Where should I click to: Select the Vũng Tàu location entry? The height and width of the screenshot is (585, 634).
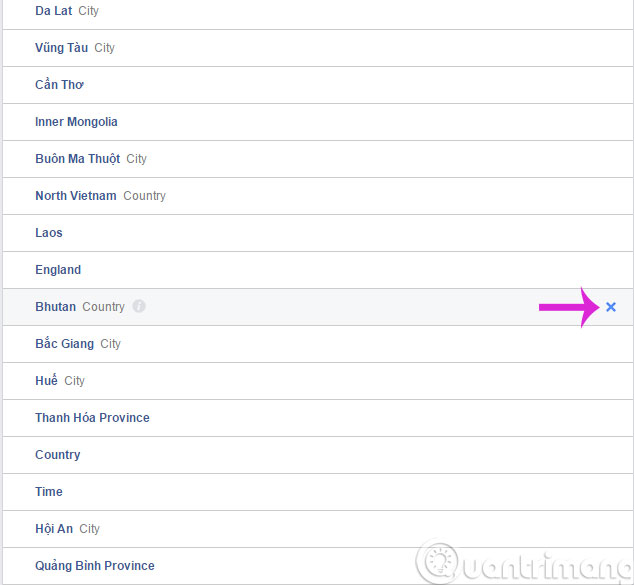(61, 48)
